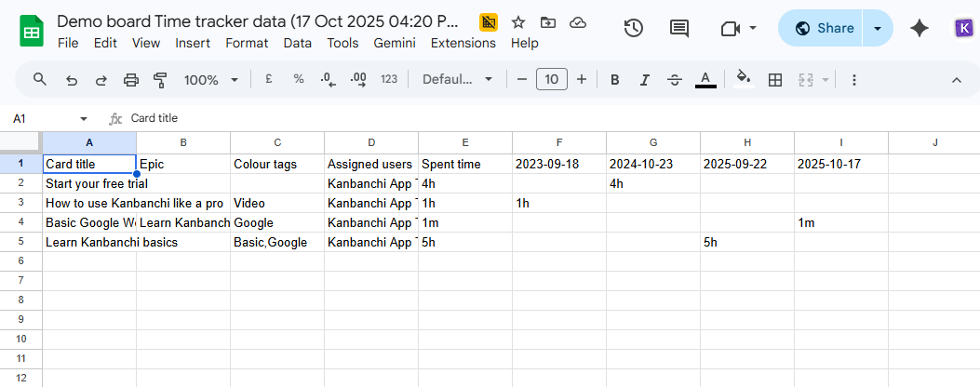Toggle strikethrough formatting
Viewport: 980px width, 387px height.
click(675, 79)
